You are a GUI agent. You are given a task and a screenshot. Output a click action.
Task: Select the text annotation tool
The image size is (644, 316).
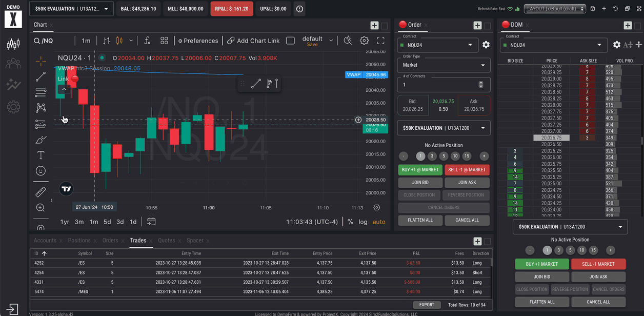[41, 155]
